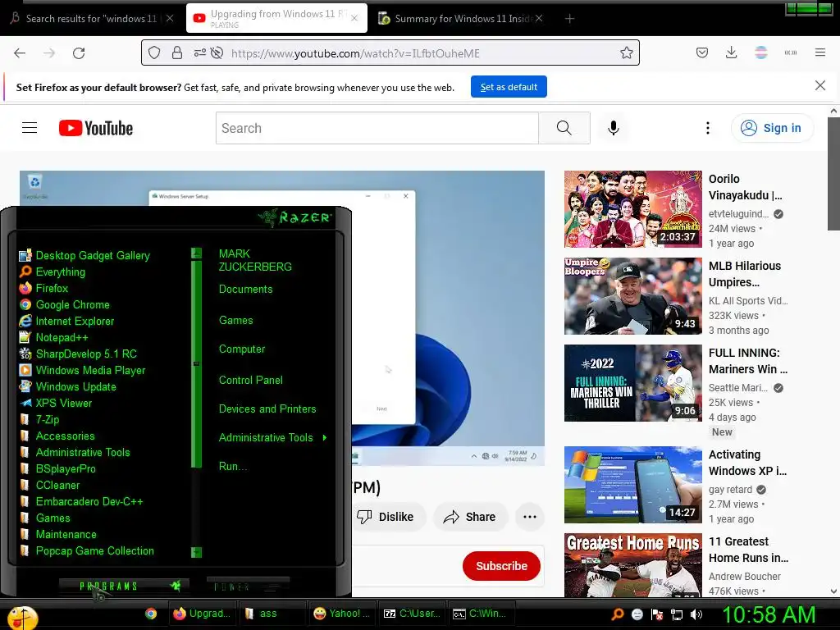The width and height of the screenshot is (840, 630).
Task: Start voice search with microphone icon
Action: point(614,128)
